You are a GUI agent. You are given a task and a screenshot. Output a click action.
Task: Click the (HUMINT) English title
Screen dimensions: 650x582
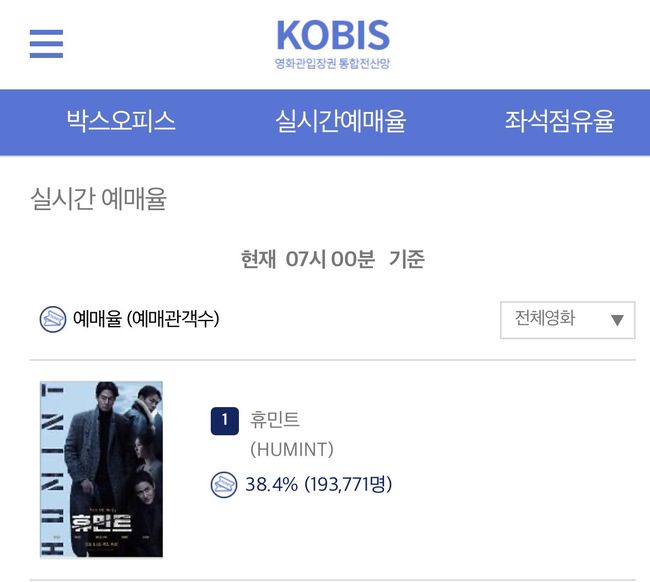pyautogui.click(x=292, y=449)
